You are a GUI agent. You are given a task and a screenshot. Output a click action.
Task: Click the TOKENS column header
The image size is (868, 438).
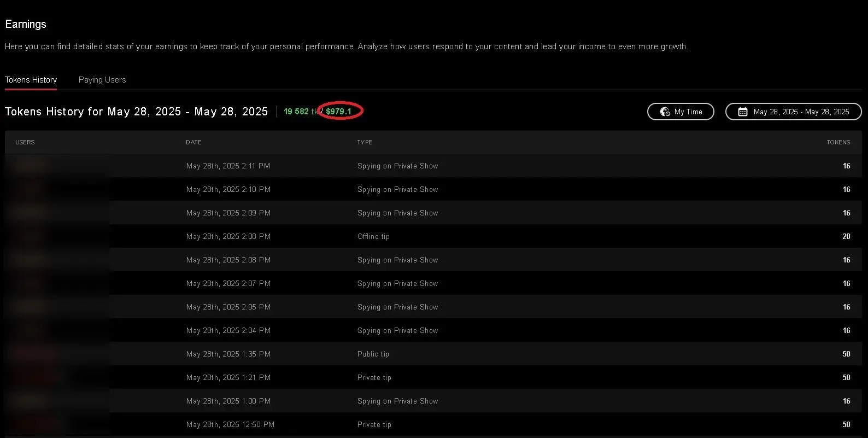[838, 142]
